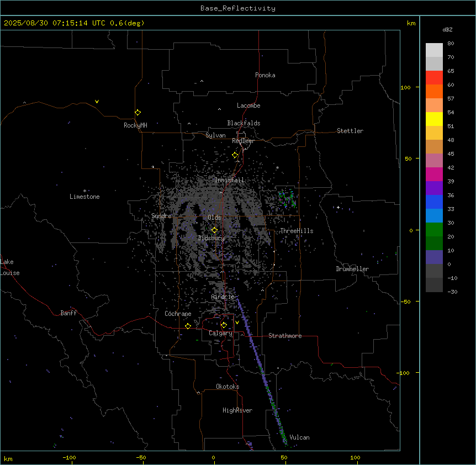Select the Airdrie city label
Image resolution: width=476 pixels, height=465 pixels.
tap(223, 297)
